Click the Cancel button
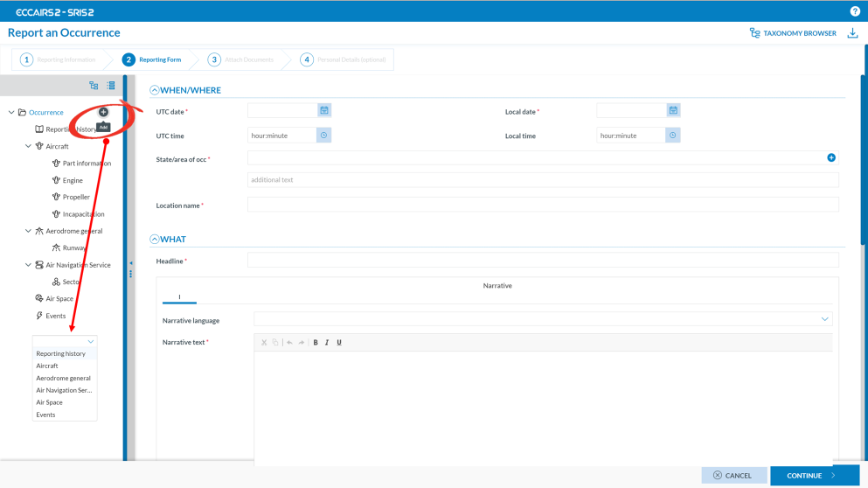The height and width of the screenshot is (488, 868). click(x=734, y=475)
